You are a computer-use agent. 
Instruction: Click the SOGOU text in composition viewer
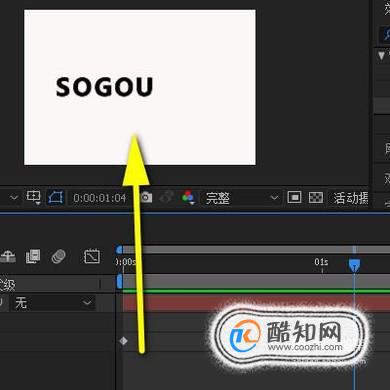(104, 87)
